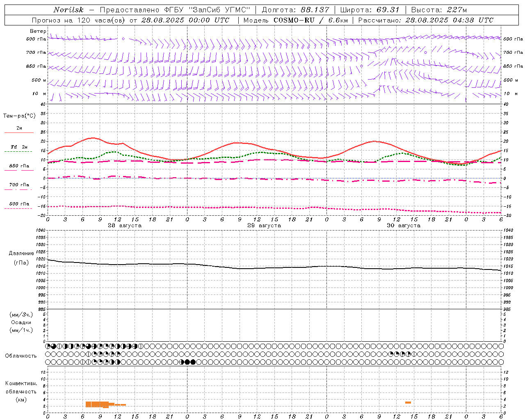
Task: Click the 29 августа date label
Action: pos(264,226)
